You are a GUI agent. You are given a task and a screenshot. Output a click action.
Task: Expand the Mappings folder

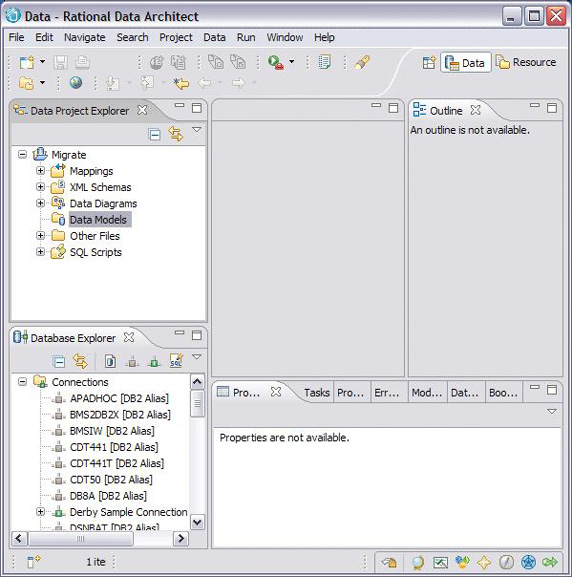pyautogui.click(x=40, y=170)
